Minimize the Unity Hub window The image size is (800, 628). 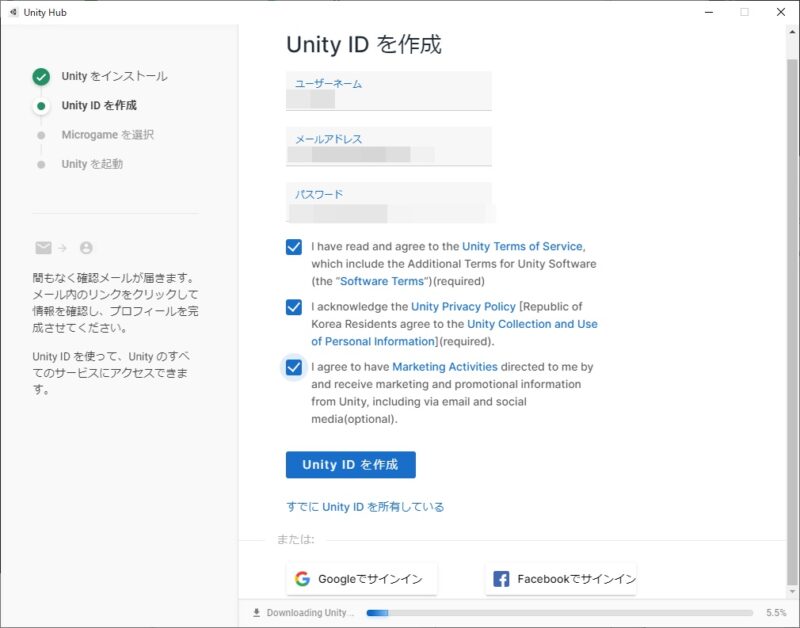coord(709,12)
